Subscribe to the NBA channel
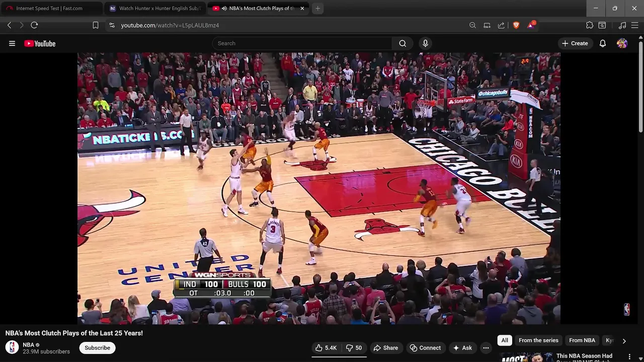The image size is (644, 362). click(97, 348)
